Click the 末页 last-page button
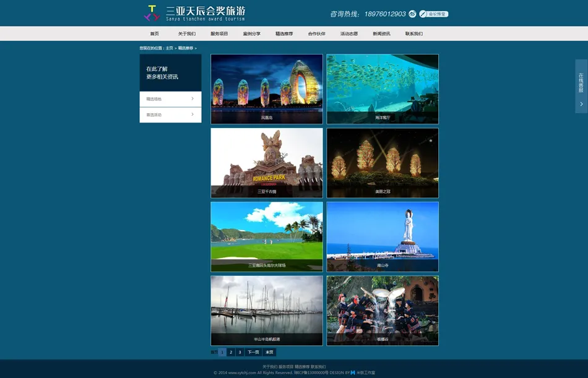This screenshot has height=378, width=588. [269, 351]
